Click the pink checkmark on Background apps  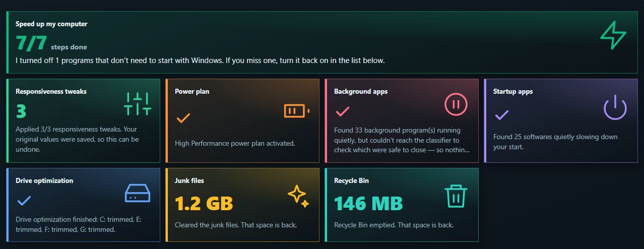pos(343,110)
